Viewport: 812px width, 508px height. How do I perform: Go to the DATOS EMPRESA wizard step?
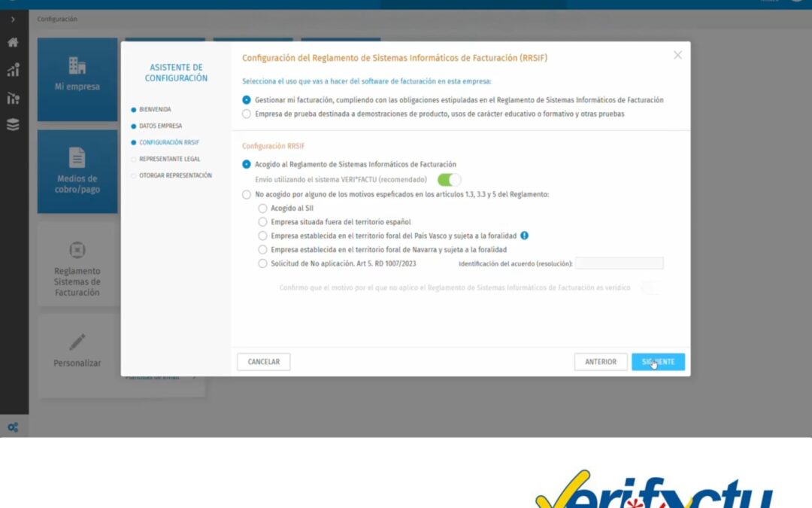point(161,126)
